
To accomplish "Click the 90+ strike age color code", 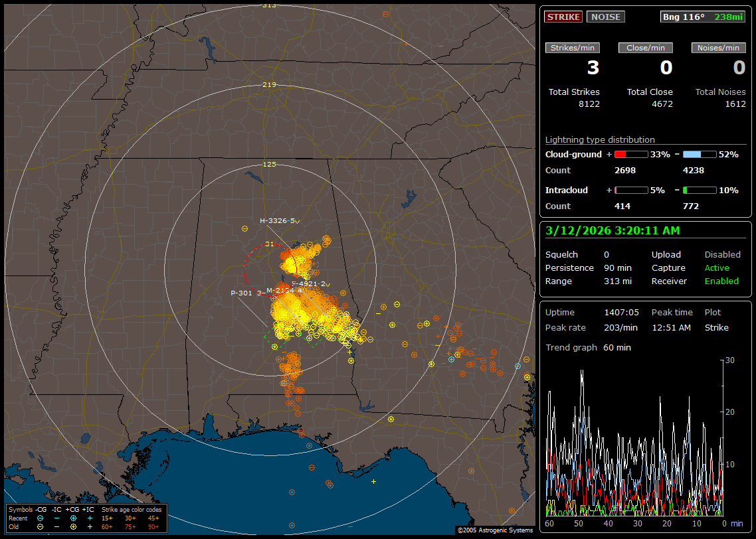I will click(x=154, y=526).
